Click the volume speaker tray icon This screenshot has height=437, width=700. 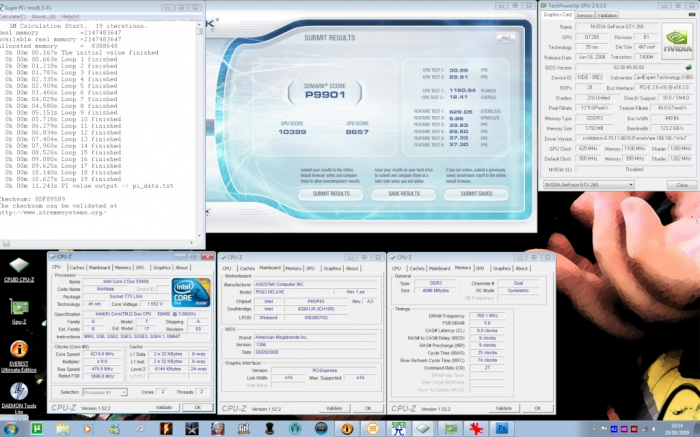pos(654,429)
